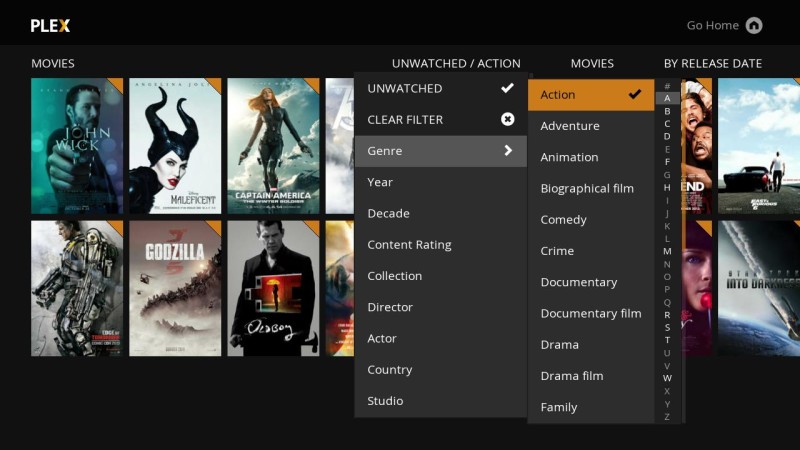Open the Movies type selector in header

point(592,63)
